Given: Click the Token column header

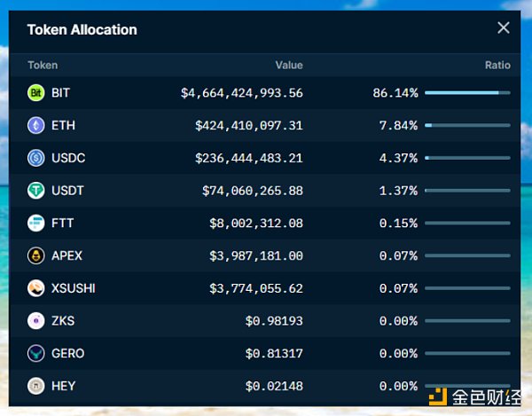Looking at the screenshot, I should 43,65.
